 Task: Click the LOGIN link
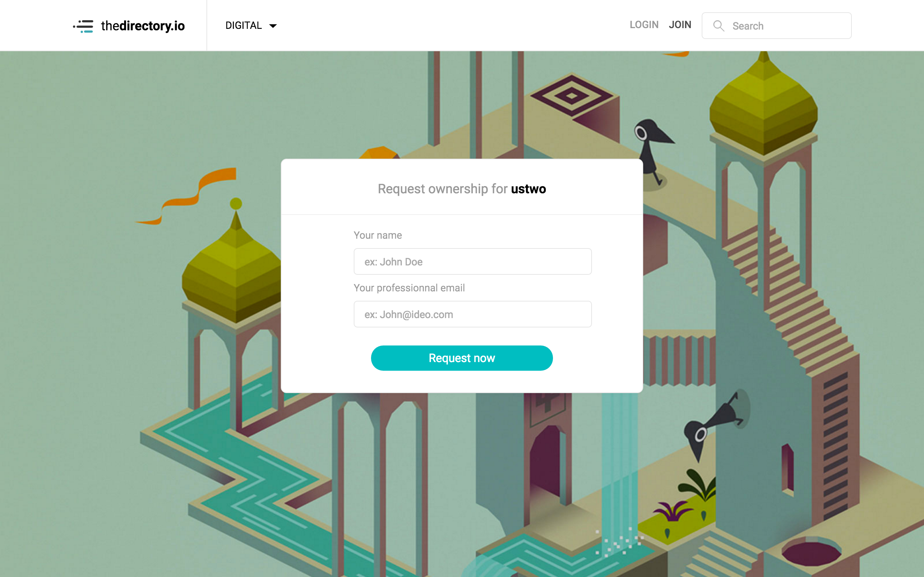(x=644, y=25)
